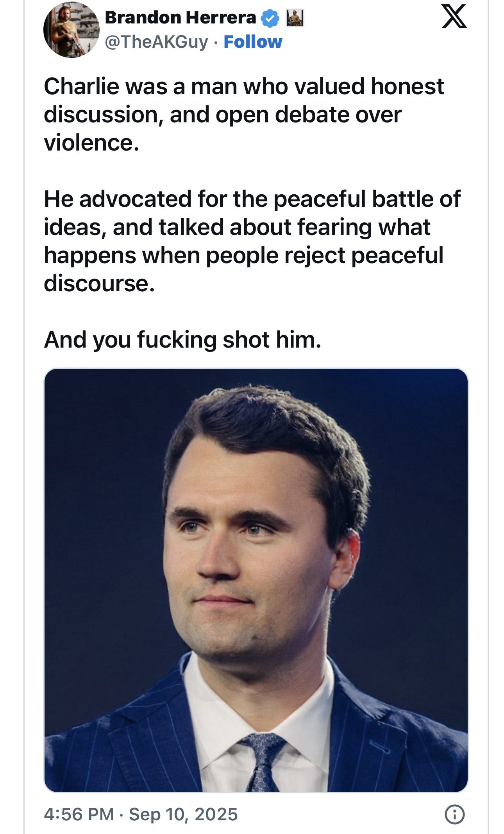The width and height of the screenshot is (504, 834).
Task: Click the X logo
Action: click(454, 16)
